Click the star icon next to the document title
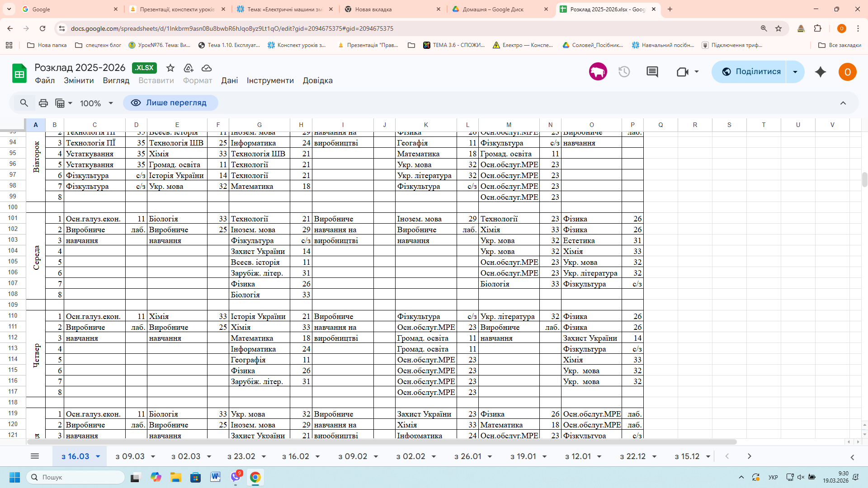The image size is (868, 488). click(x=170, y=68)
